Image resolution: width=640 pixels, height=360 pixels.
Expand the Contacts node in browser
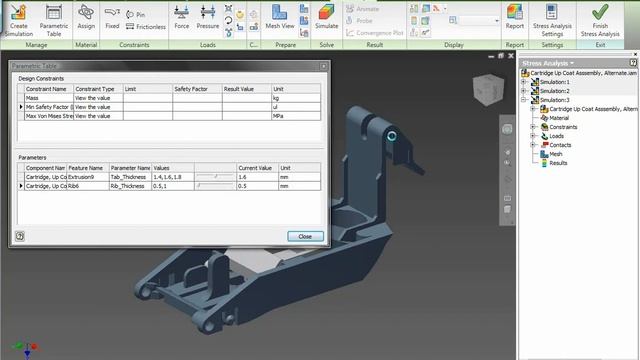tap(533, 145)
